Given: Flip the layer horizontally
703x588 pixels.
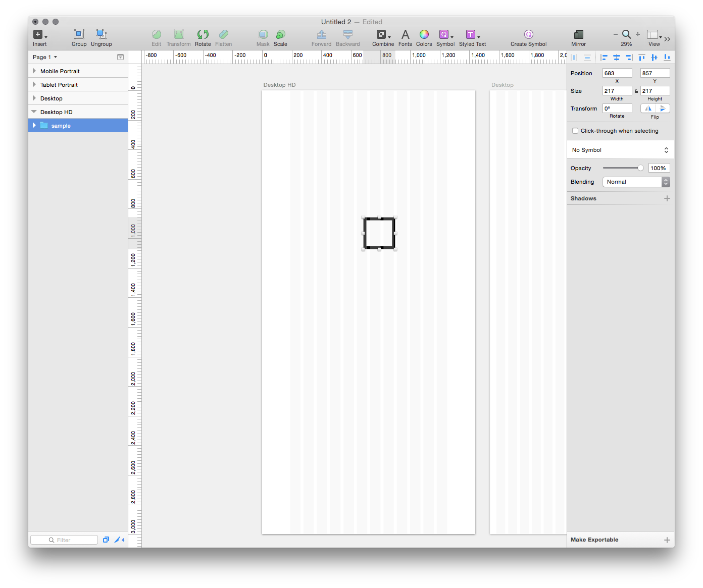Looking at the screenshot, I should (648, 109).
